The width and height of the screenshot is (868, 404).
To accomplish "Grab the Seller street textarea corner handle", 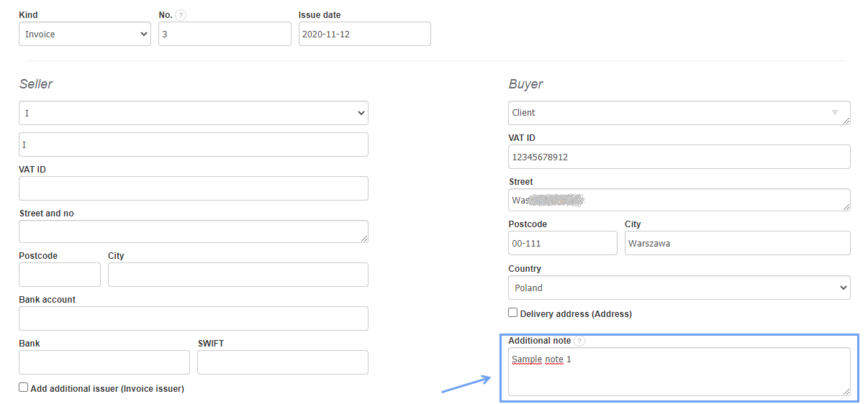I will coord(364,239).
